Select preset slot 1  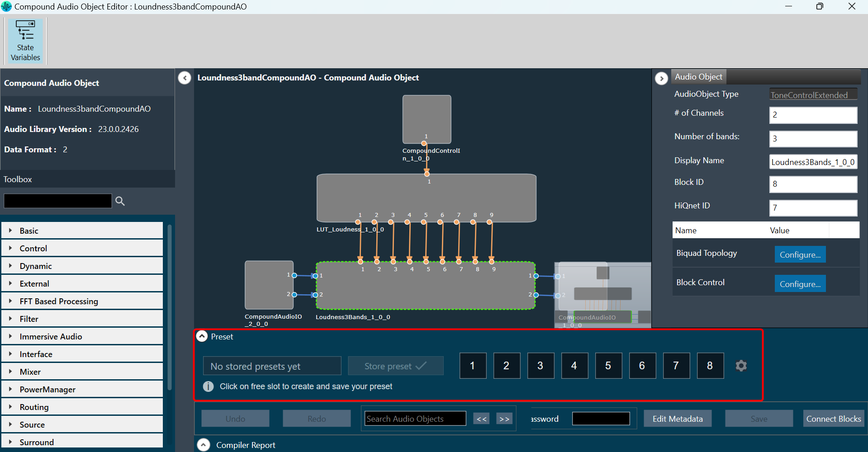[x=473, y=366]
